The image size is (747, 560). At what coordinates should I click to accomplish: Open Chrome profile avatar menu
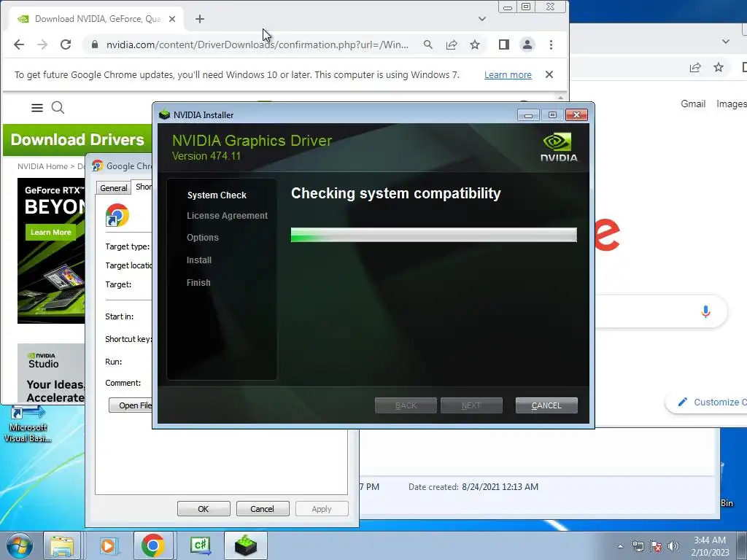click(x=527, y=44)
